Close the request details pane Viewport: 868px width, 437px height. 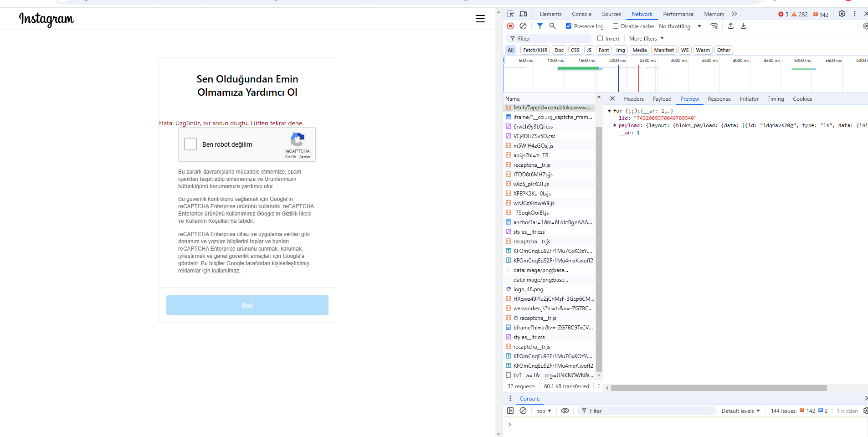coord(612,98)
